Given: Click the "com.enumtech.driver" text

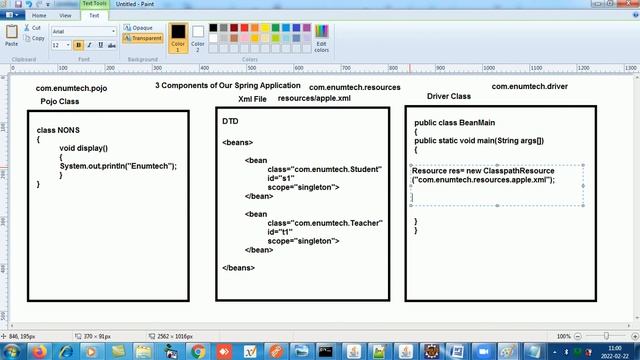Looking at the screenshot, I should coord(529,86).
